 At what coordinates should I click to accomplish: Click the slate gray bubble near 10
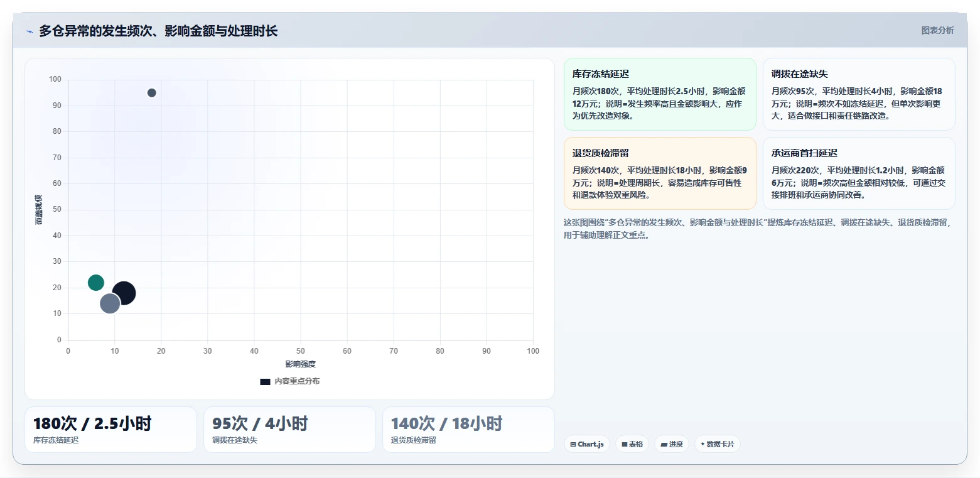[110, 303]
